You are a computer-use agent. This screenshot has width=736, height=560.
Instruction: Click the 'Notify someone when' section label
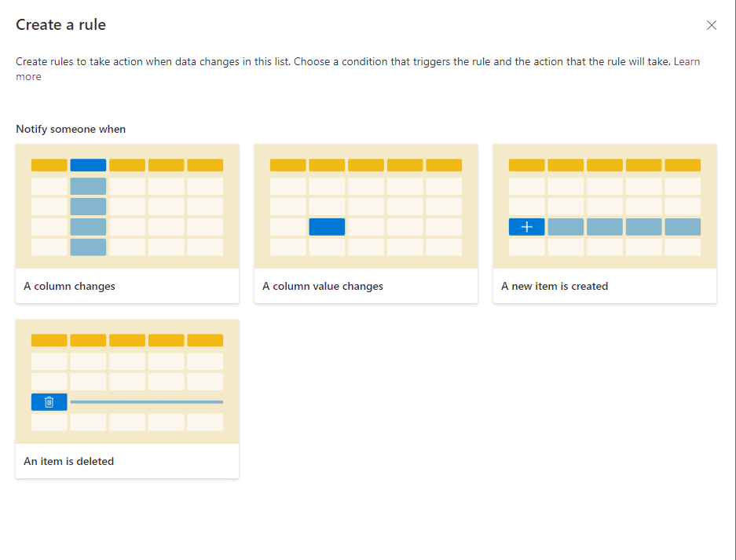pyautogui.click(x=71, y=129)
